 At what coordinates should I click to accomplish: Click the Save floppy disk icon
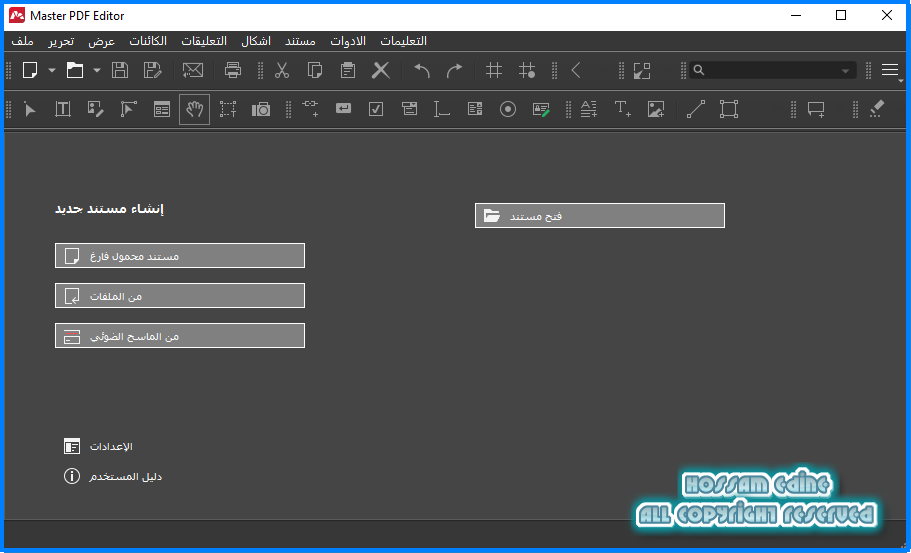(120, 70)
